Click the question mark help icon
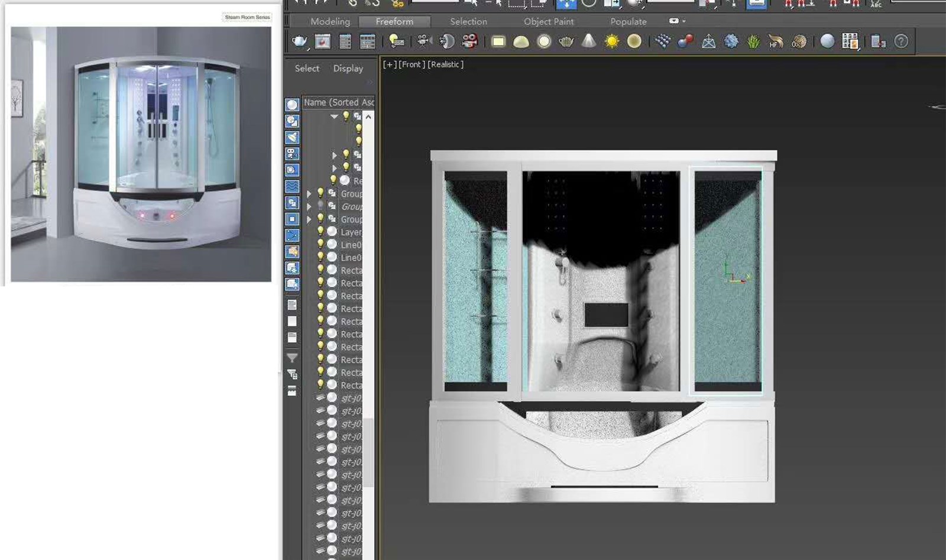Viewport: 946px width, 560px height. tap(900, 41)
